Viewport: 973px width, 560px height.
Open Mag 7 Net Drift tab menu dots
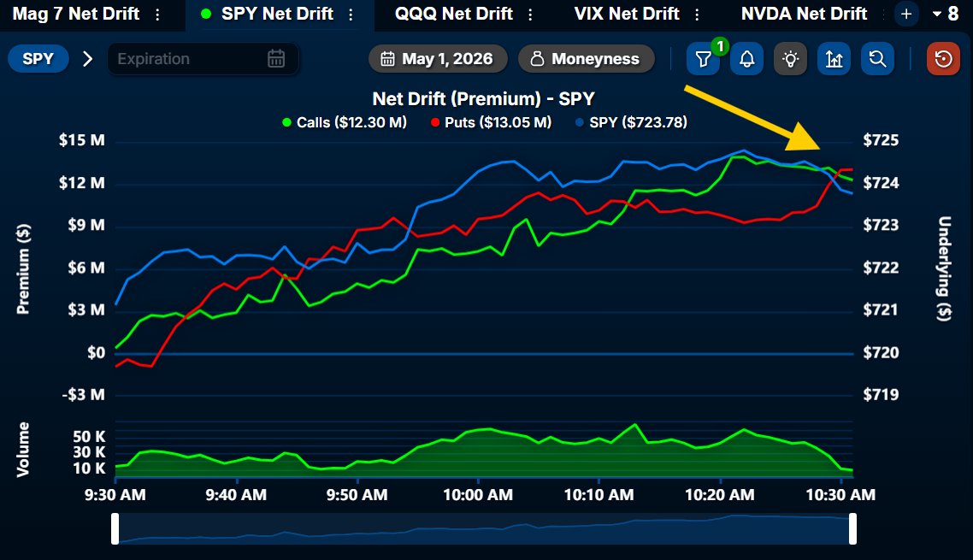click(x=157, y=15)
